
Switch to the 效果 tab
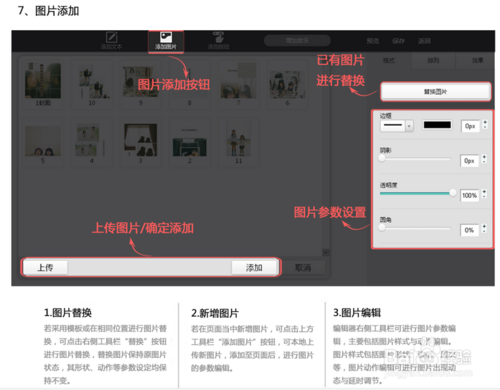(477, 60)
